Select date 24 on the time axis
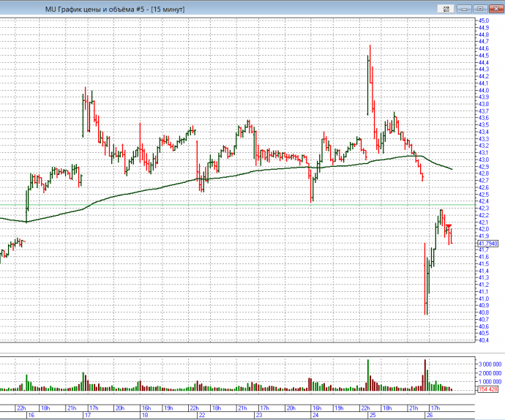The width and height of the screenshot is (505, 420). pos(315,415)
